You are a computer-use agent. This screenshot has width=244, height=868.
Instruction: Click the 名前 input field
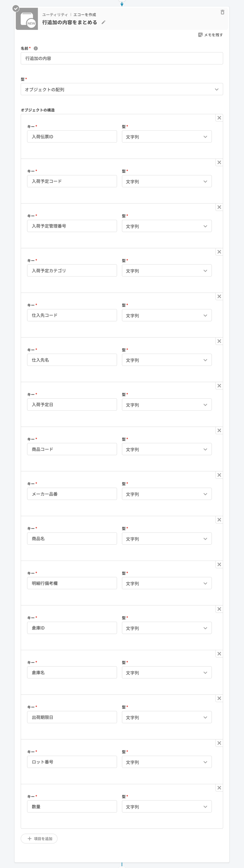122,59
